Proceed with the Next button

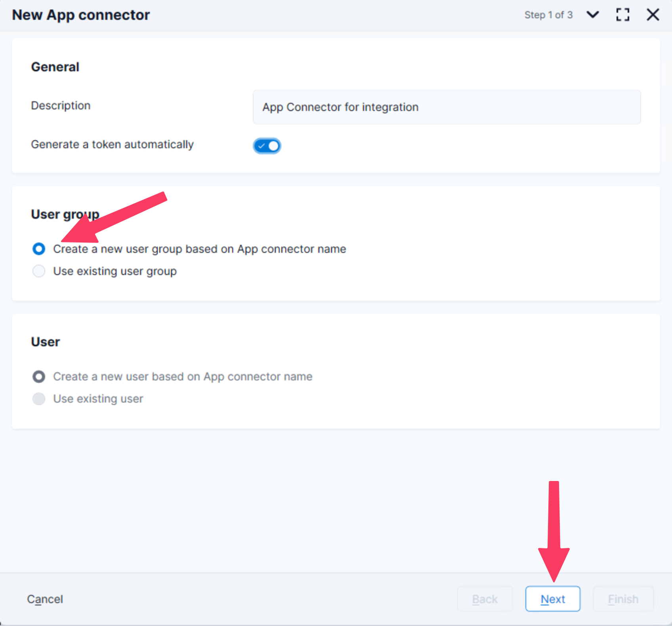tap(553, 599)
